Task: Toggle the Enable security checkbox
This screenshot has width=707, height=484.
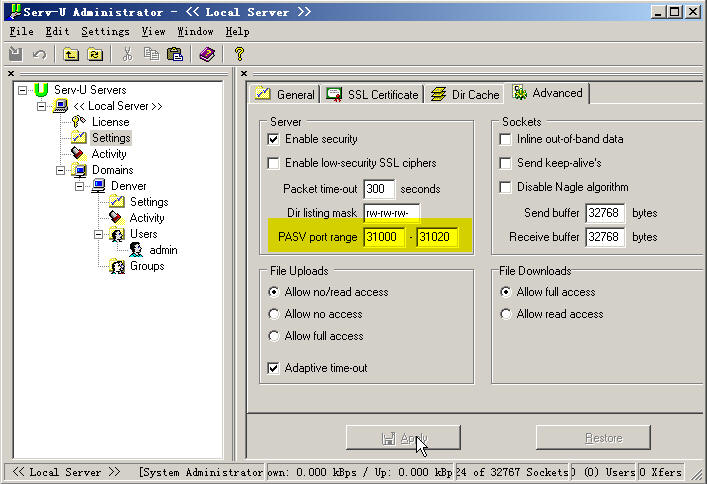Action: tap(274, 139)
